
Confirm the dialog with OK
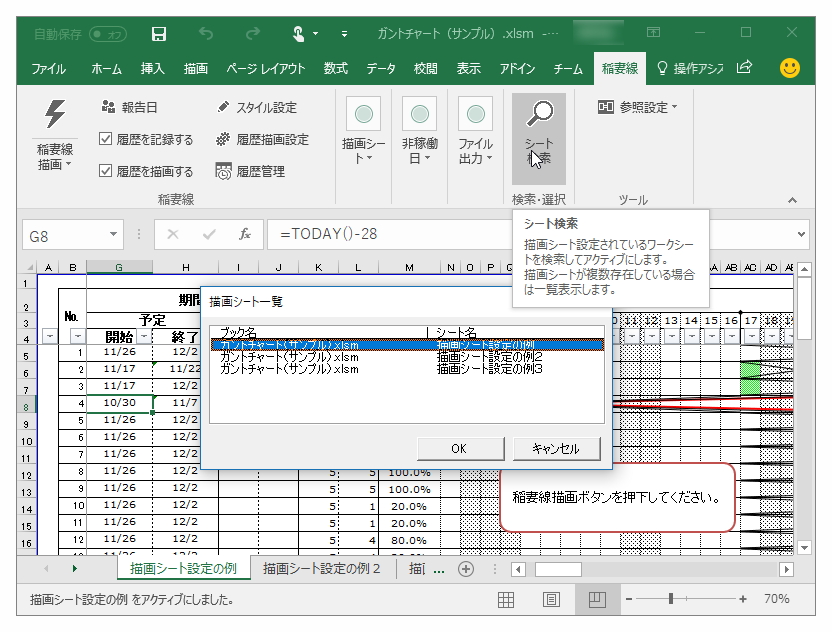click(459, 448)
